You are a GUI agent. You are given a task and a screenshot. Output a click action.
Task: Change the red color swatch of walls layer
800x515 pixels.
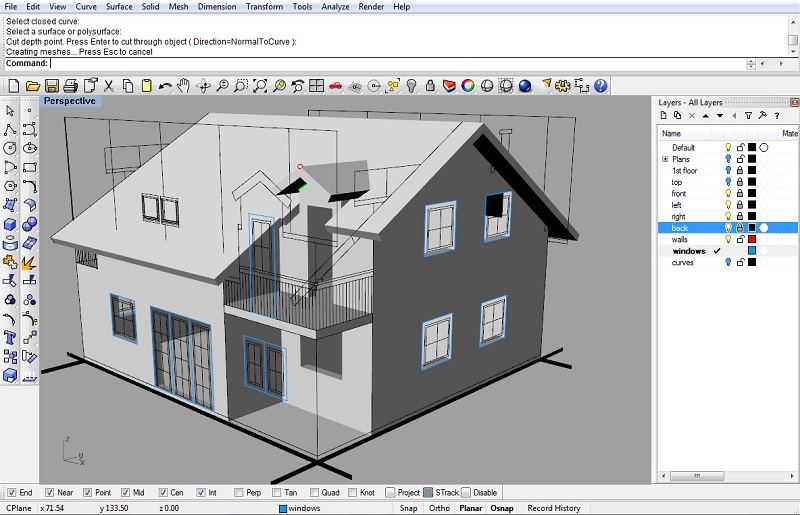coord(752,239)
